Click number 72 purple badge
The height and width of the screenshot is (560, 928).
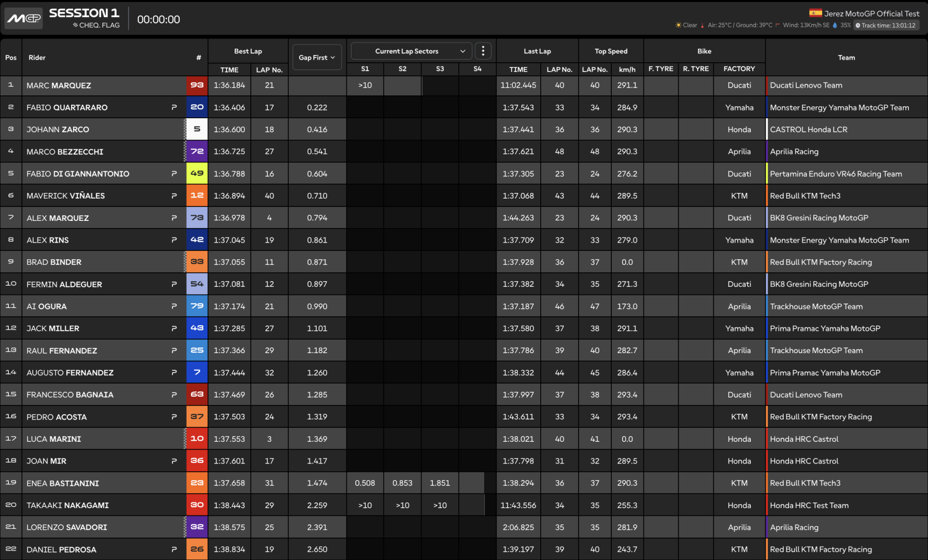[197, 151]
